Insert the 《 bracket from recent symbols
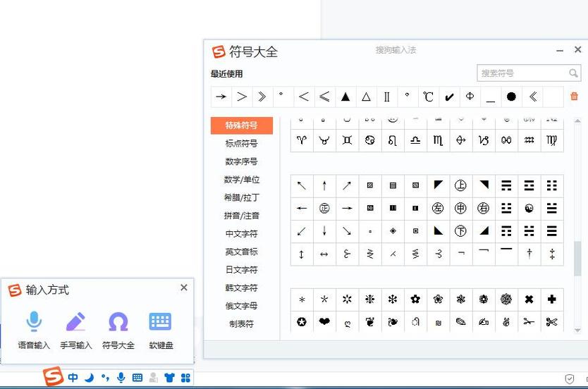 [532, 97]
